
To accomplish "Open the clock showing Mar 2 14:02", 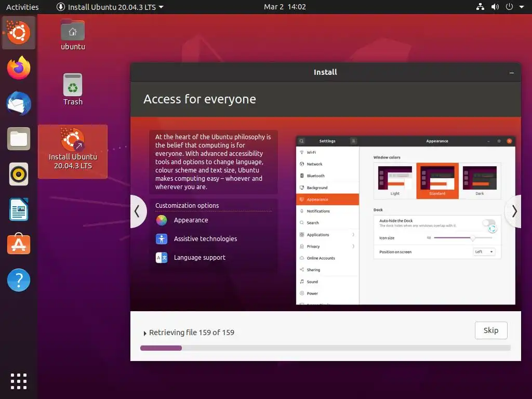I will [285, 7].
